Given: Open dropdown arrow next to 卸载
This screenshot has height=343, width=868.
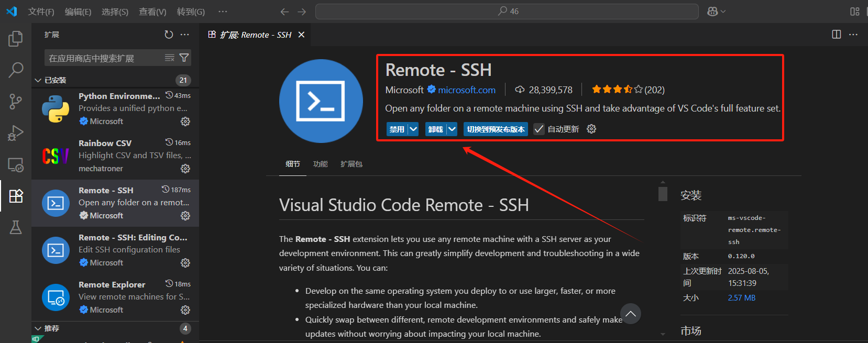Looking at the screenshot, I should pyautogui.click(x=452, y=129).
